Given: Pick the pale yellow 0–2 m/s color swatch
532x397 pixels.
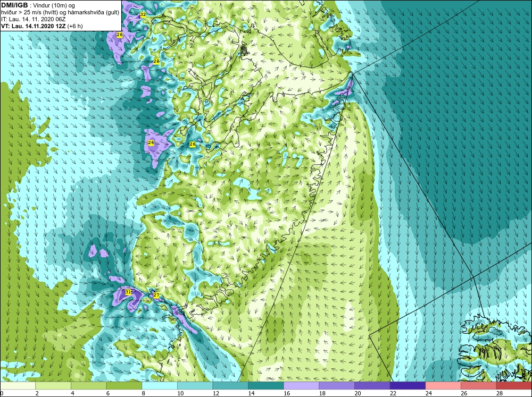Looking at the screenshot, I should coord(18,386).
